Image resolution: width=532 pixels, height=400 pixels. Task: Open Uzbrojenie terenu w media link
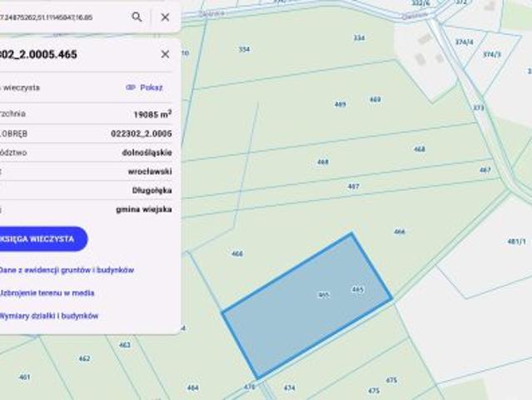(47, 293)
